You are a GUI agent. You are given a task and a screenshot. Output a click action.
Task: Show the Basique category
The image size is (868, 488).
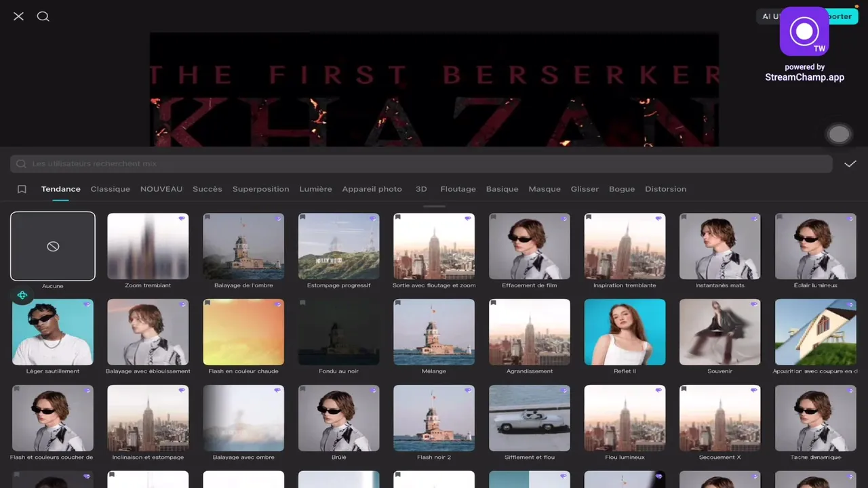502,189
